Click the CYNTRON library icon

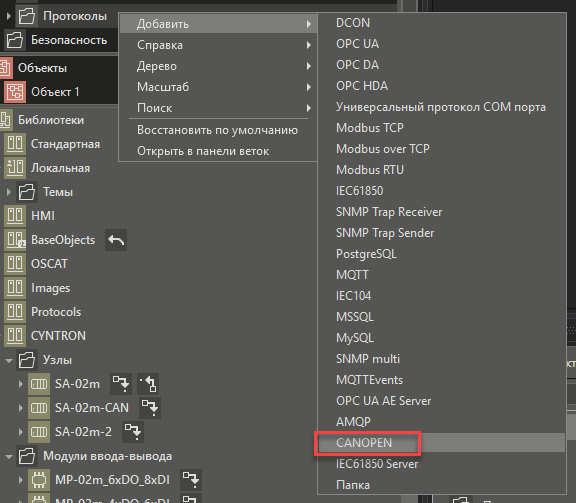pyautogui.click(x=15, y=336)
